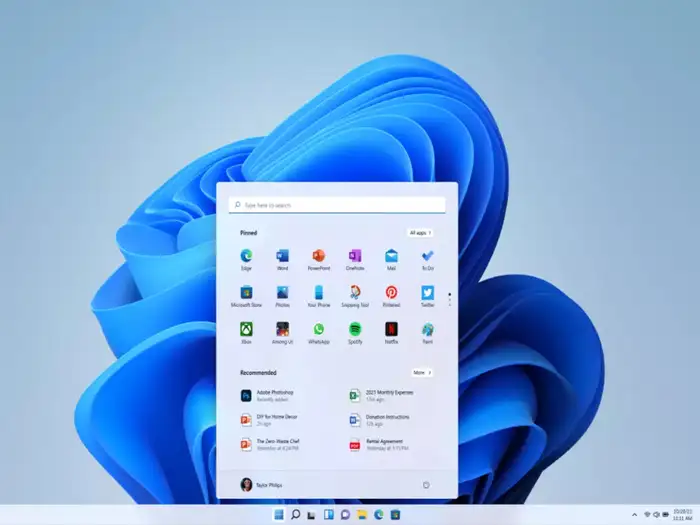Launch the OneNote pinned app
700x525 pixels.
point(354,256)
